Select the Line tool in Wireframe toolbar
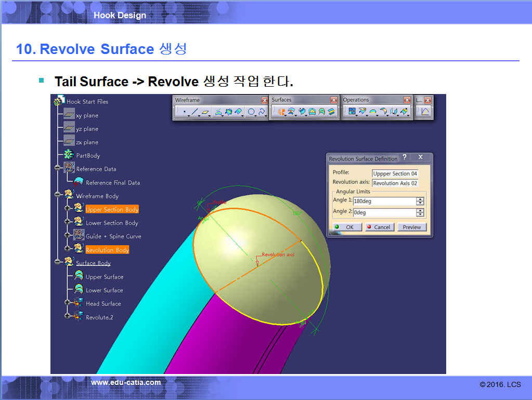The width and height of the screenshot is (532, 400). 194,112
